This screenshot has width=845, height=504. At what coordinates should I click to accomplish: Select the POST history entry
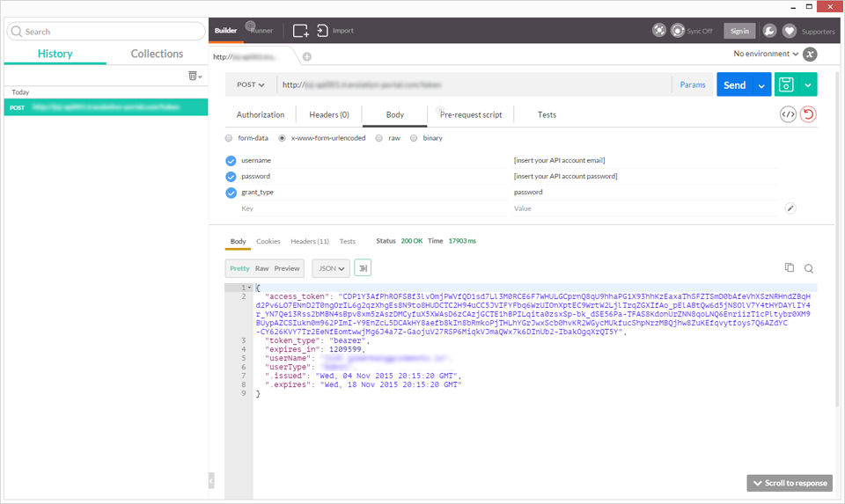107,107
